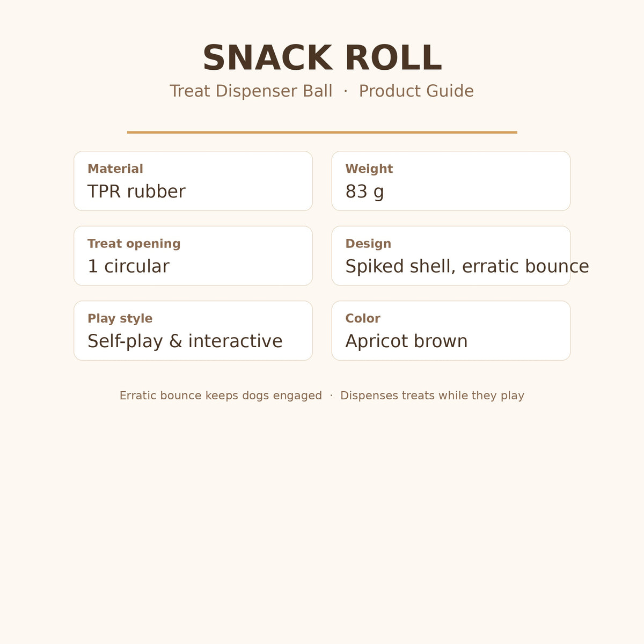The image size is (644, 644).
Task: Open the Play style card
Action: pos(193,331)
